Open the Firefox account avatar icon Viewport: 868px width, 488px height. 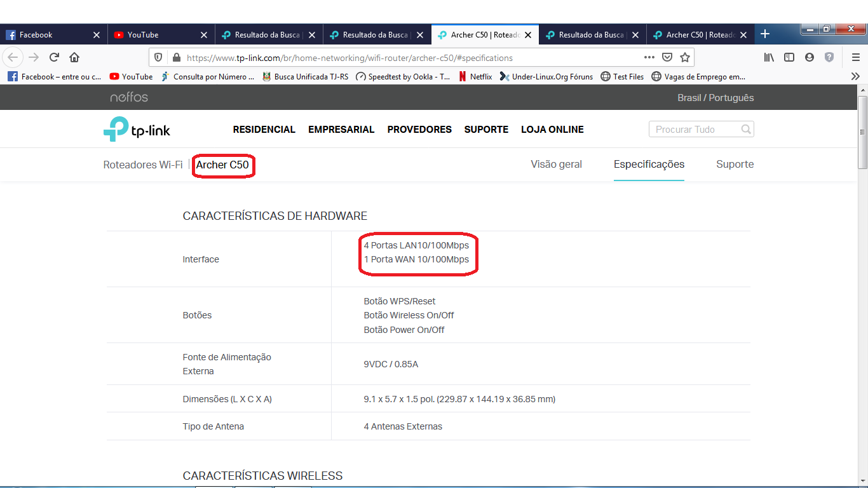point(810,57)
